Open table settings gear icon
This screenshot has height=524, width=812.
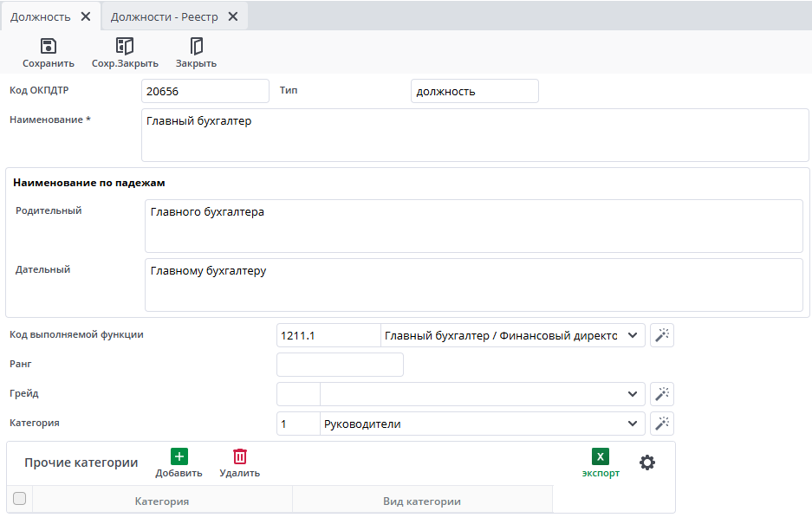click(647, 463)
